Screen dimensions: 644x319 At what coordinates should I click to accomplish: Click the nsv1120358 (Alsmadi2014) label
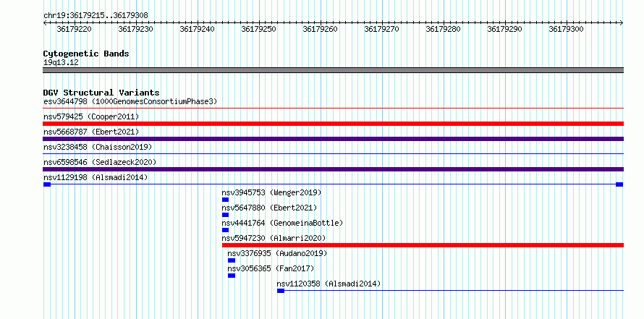tap(329, 284)
